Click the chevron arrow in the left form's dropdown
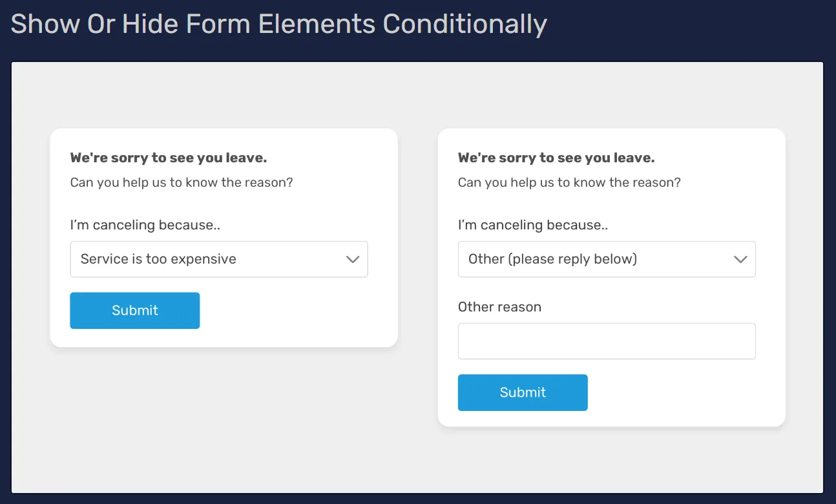836x504 pixels. (x=352, y=260)
